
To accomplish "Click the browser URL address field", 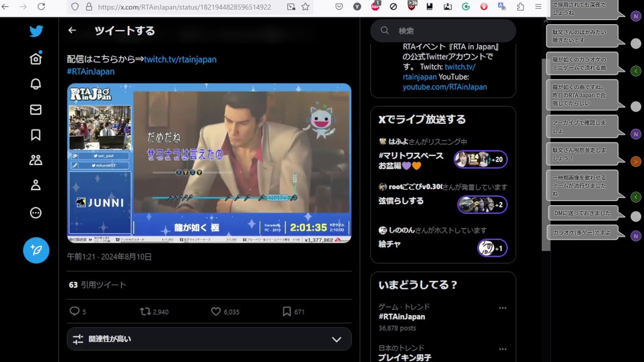I will (x=189, y=7).
